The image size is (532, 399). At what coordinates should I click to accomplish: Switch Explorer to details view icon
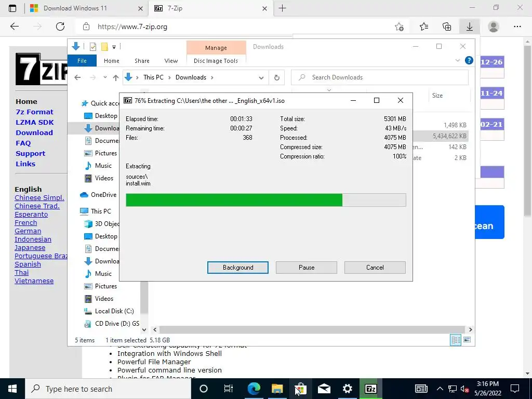coord(456,340)
